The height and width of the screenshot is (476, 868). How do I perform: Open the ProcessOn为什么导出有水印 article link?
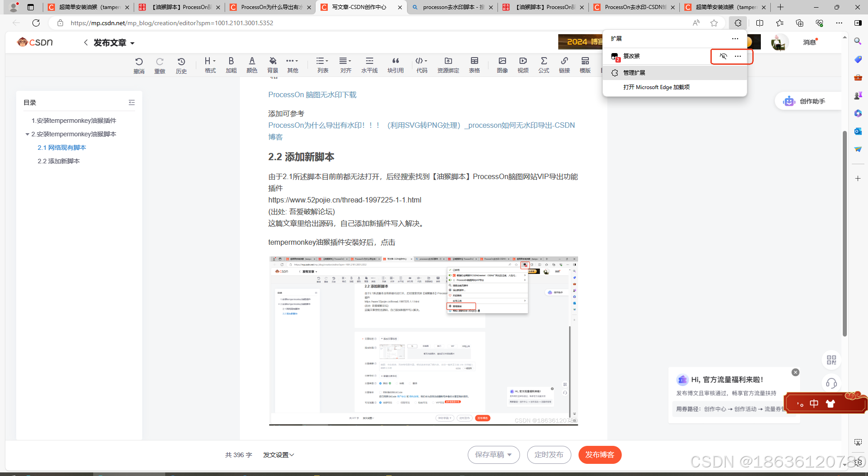pyautogui.click(x=421, y=131)
